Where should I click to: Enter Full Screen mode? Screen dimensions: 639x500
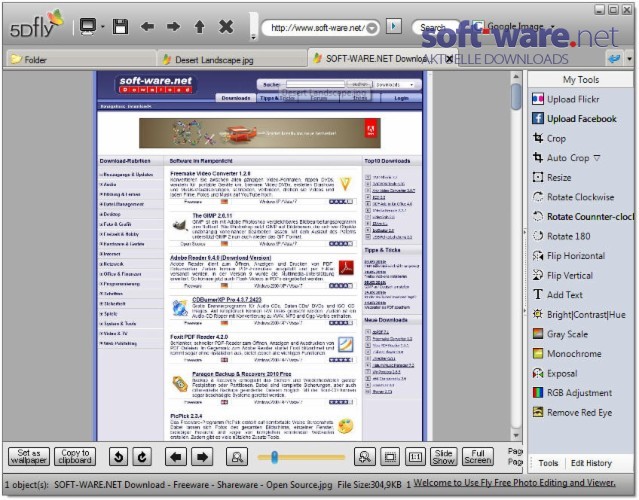pyautogui.click(x=478, y=457)
